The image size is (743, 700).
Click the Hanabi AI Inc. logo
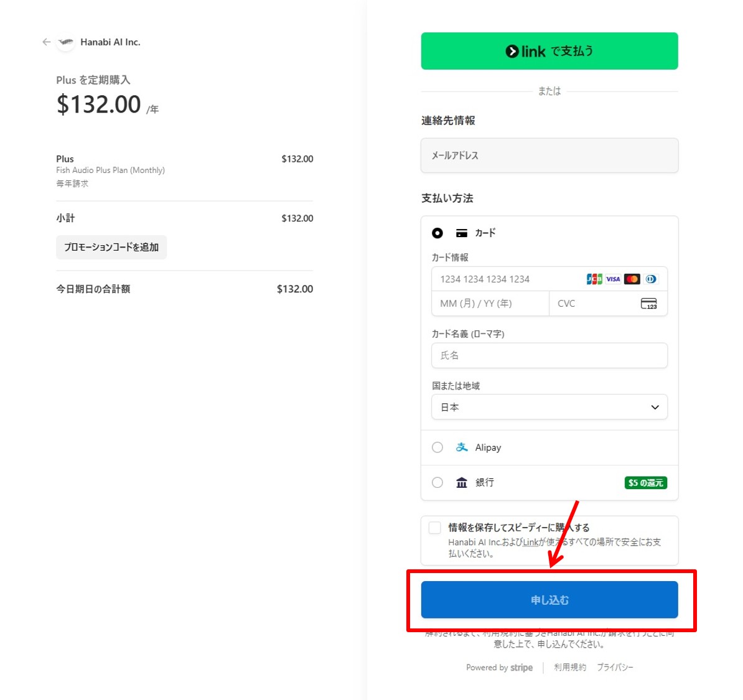(65, 42)
